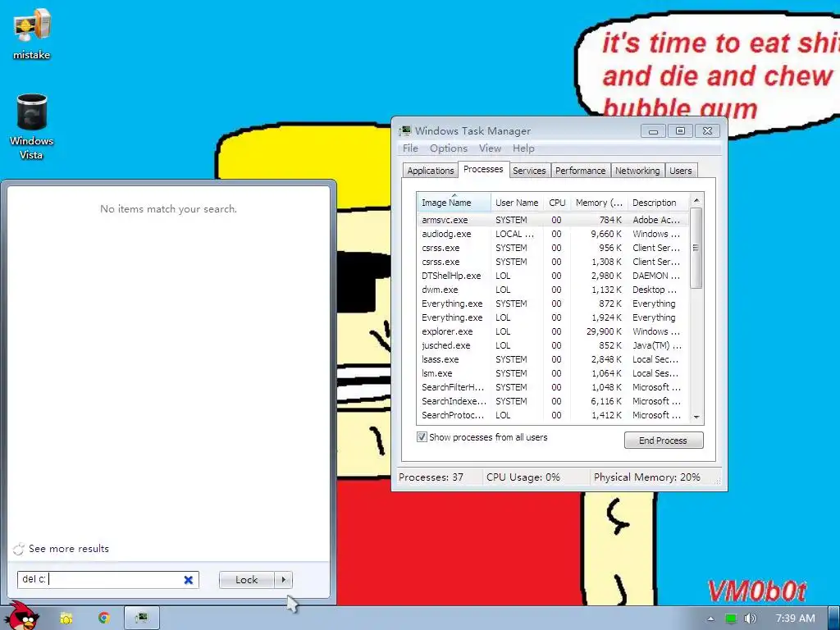Click the scrollbar up arrow in process list
This screenshot has width=840, height=630.
(x=696, y=200)
